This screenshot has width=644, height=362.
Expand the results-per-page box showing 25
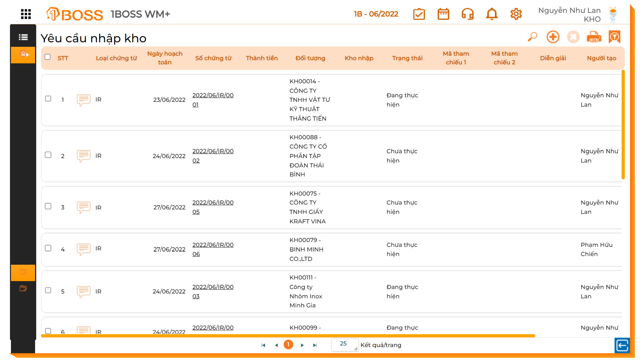click(x=345, y=344)
